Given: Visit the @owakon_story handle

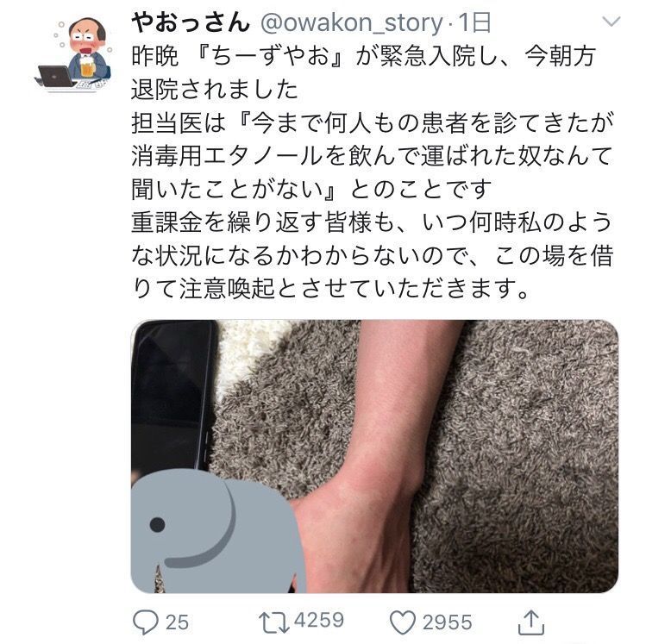Looking at the screenshot, I should (352, 23).
